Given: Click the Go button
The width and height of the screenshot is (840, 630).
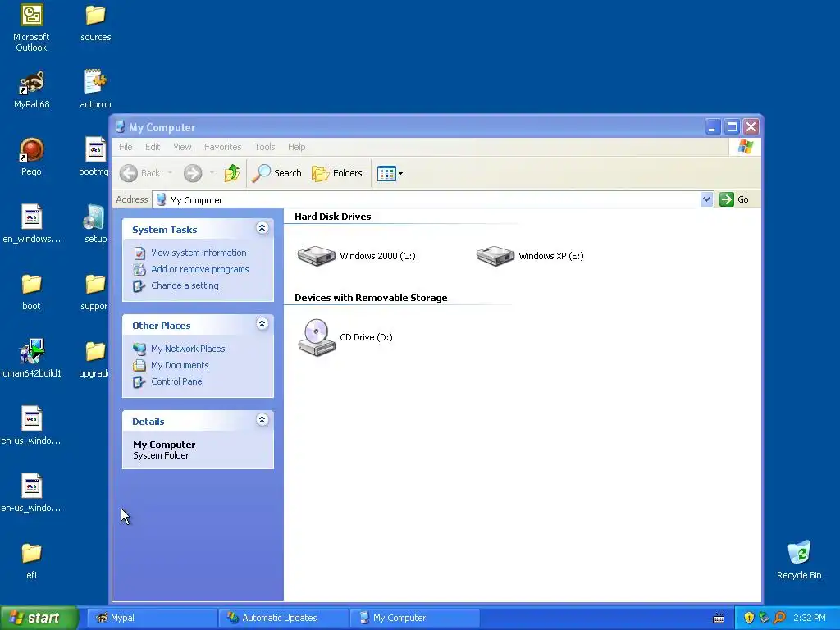Looking at the screenshot, I should coord(734,199).
